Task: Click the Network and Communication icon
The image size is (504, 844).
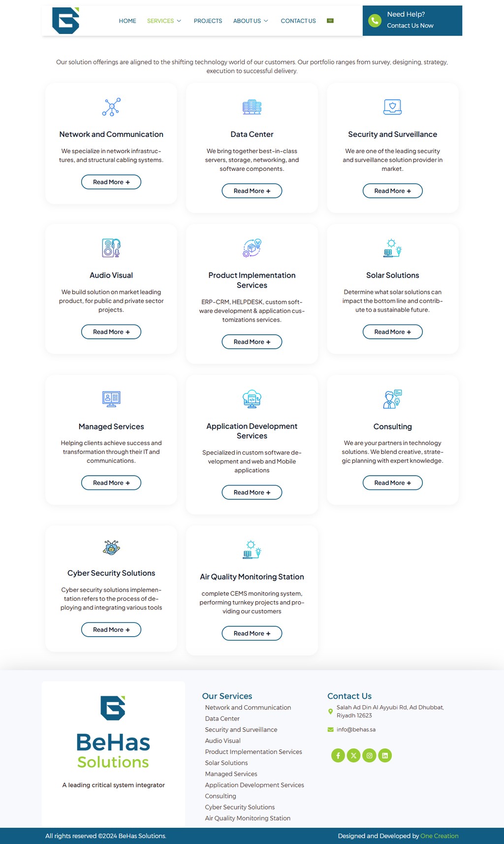Action: click(111, 107)
